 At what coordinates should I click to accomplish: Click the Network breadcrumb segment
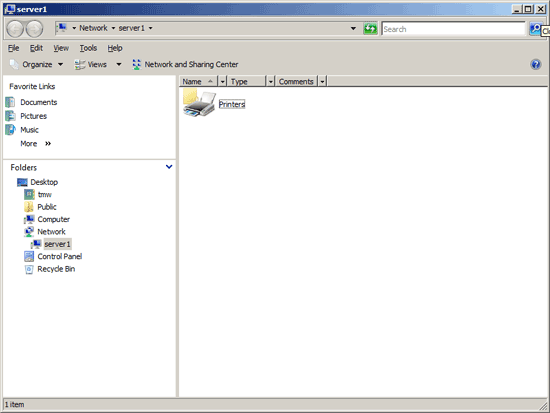tap(93, 28)
